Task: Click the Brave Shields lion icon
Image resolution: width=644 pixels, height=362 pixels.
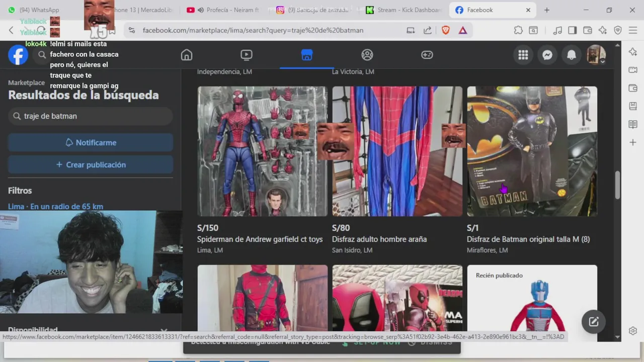Action: (x=446, y=30)
